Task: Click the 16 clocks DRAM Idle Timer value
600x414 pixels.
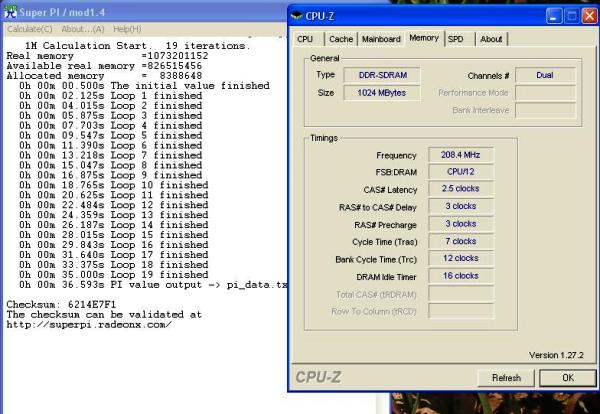Action: coord(461,276)
